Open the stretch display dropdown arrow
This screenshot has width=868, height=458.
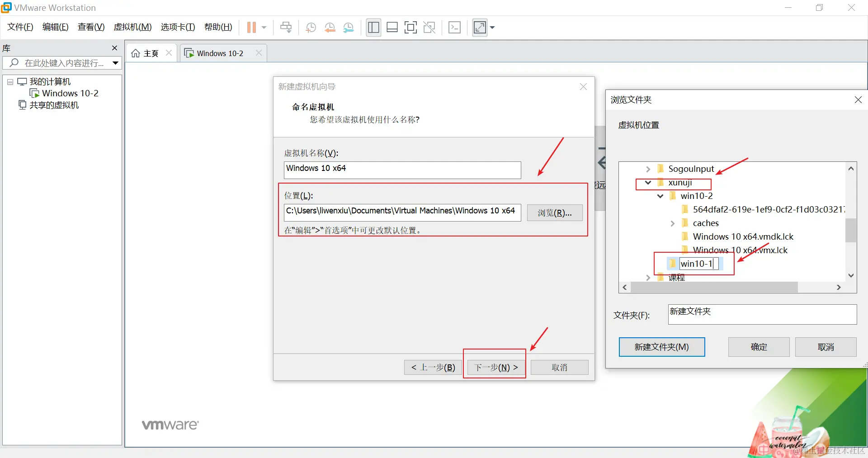point(492,28)
